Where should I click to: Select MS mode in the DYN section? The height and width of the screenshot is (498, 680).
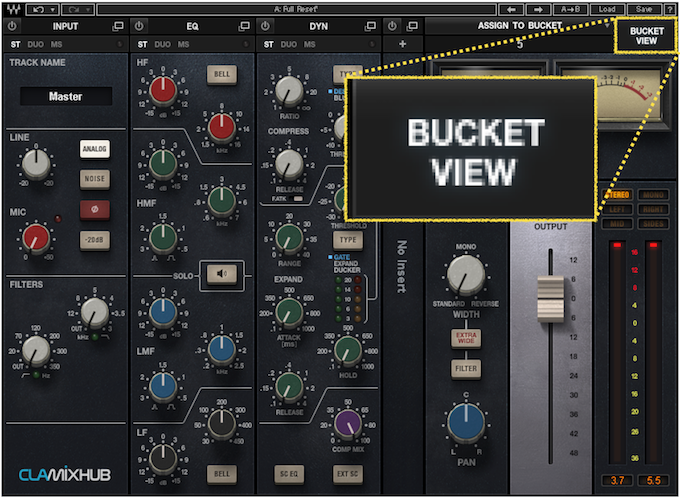click(309, 44)
